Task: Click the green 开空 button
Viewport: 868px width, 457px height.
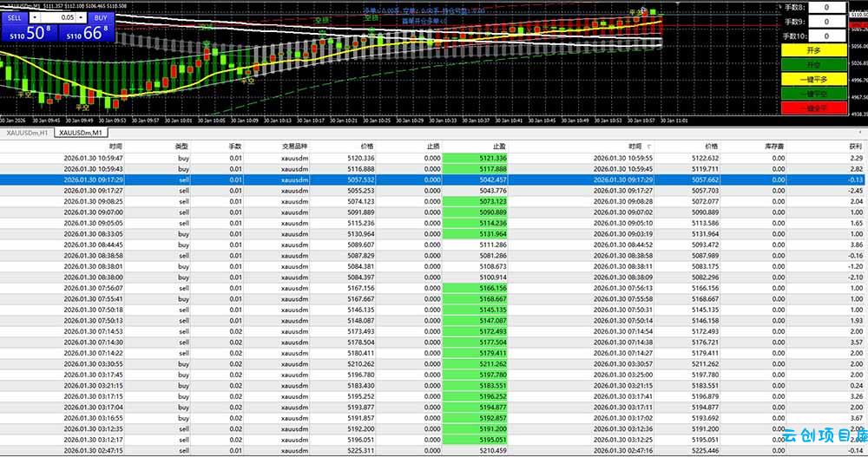Action: point(814,65)
